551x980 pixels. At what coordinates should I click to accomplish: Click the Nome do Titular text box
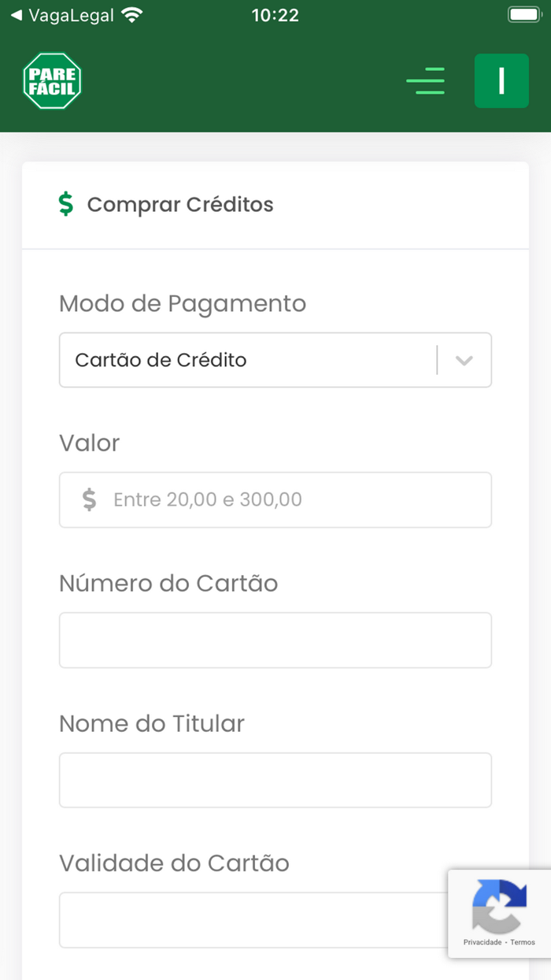[275, 780]
